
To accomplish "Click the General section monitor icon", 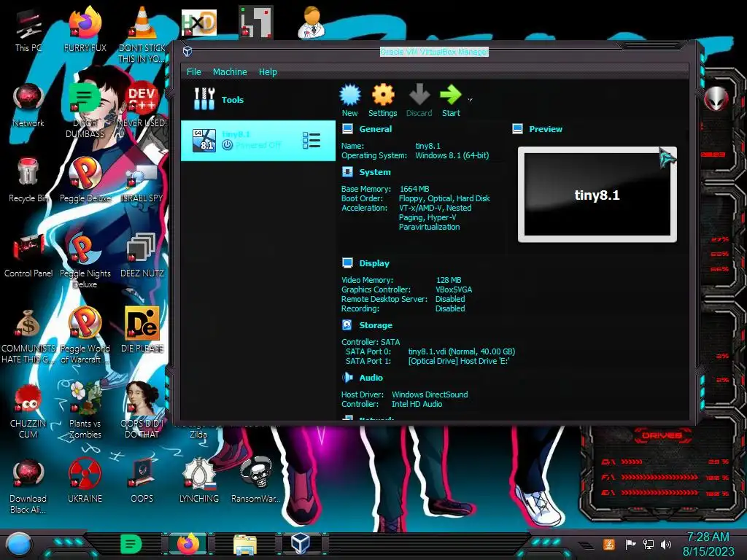I will [347, 129].
